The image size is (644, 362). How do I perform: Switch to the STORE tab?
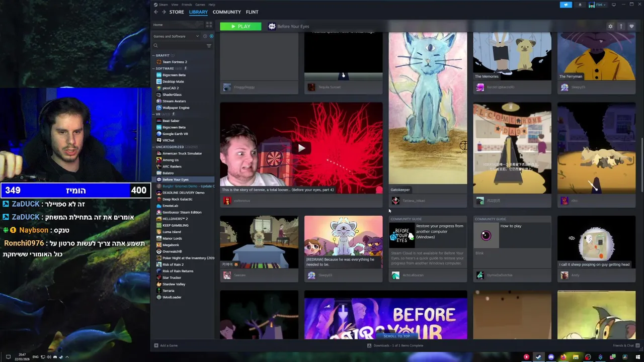177,12
